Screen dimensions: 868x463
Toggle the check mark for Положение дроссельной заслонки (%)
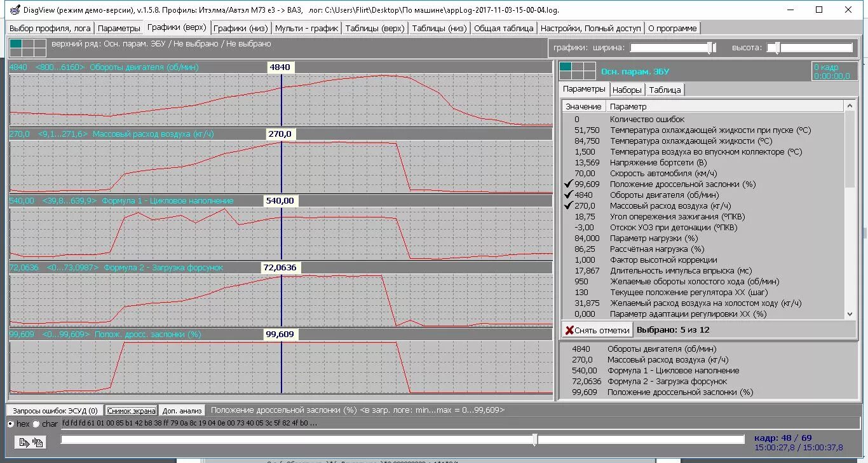(568, 184)
